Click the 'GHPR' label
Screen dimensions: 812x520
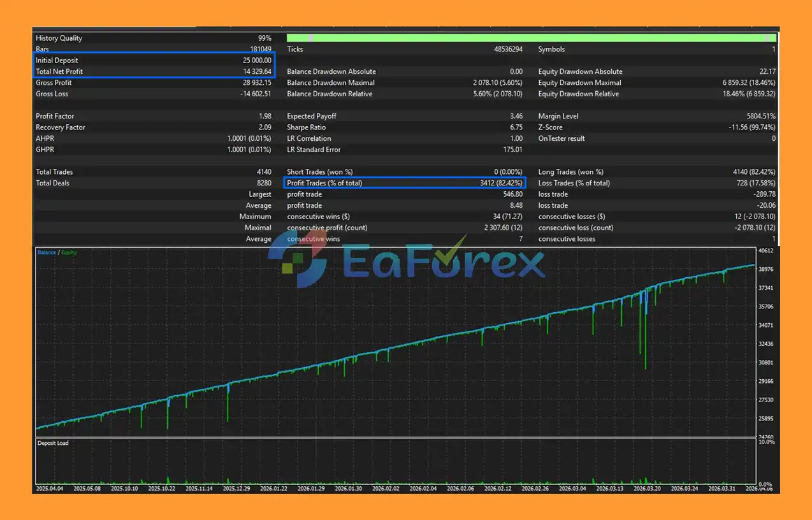(45, 150)
